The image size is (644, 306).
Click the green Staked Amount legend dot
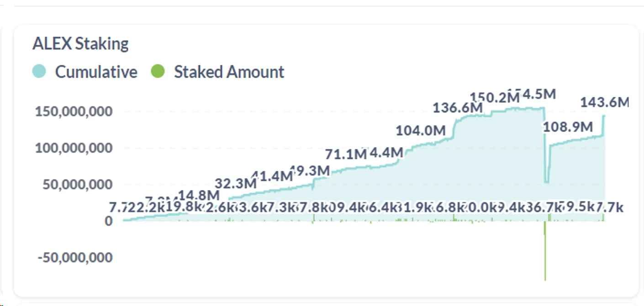pyautogui.click(x=158, y=72)
